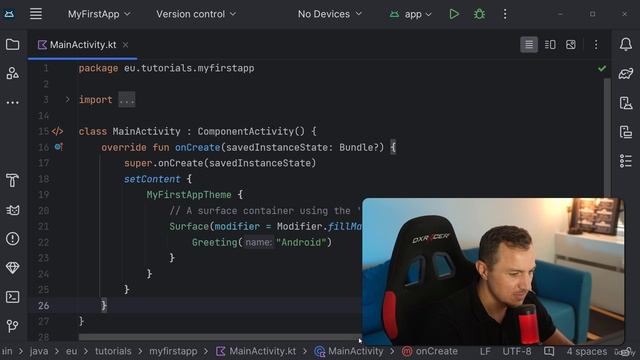Click the "Android" string on line 22

(x=301, y=242)
